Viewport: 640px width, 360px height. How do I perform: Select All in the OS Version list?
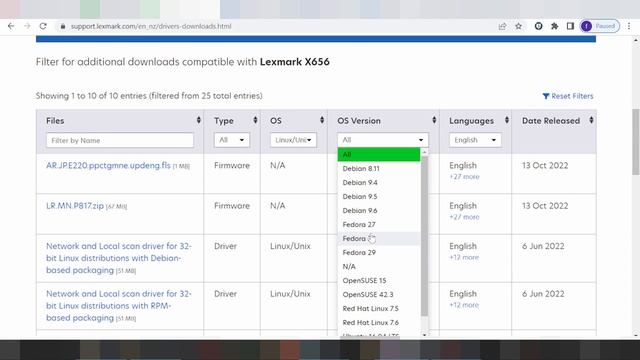click(x=379, y=154)
